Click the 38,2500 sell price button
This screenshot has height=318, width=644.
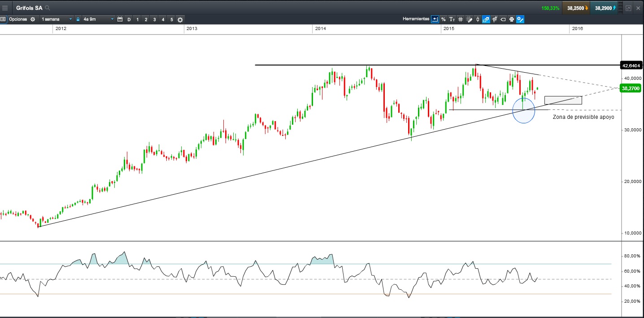pos(575,8)
